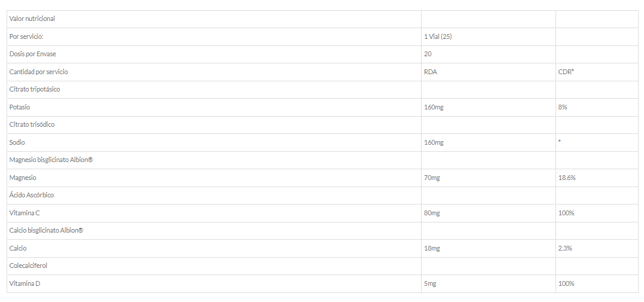This screenshot has width=644, height=302.
Task: Select the "Por servicio:" label
Action: (x=26, y=36)
